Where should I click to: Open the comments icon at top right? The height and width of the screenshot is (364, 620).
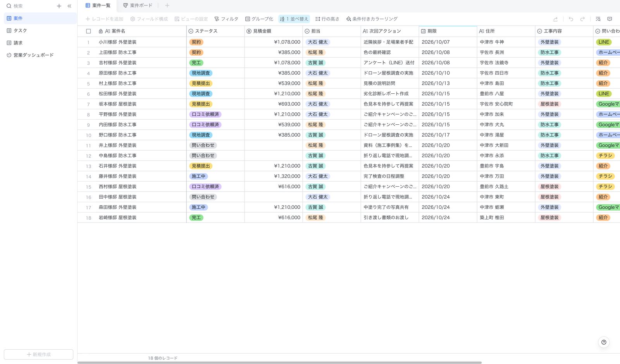[610, 19]
